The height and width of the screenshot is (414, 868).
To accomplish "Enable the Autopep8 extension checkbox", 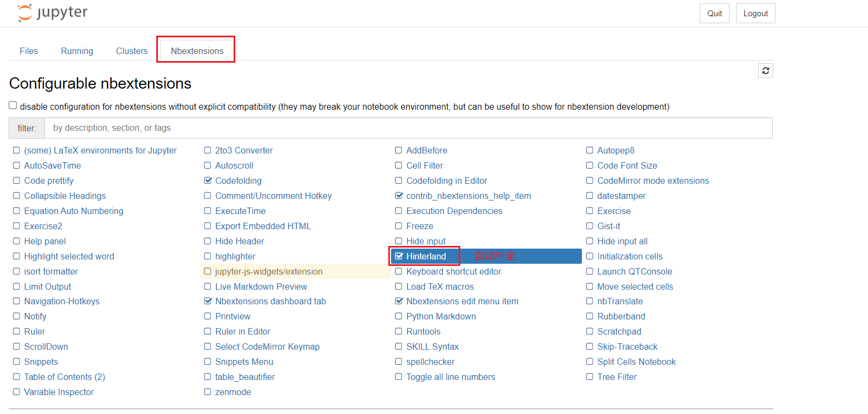I will coord(589,150).
